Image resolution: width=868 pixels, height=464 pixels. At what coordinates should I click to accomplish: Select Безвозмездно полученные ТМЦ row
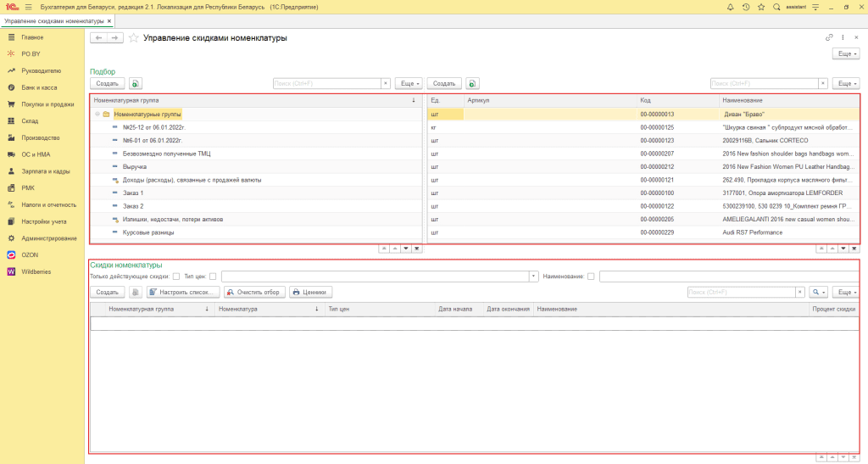click(256, 154)
